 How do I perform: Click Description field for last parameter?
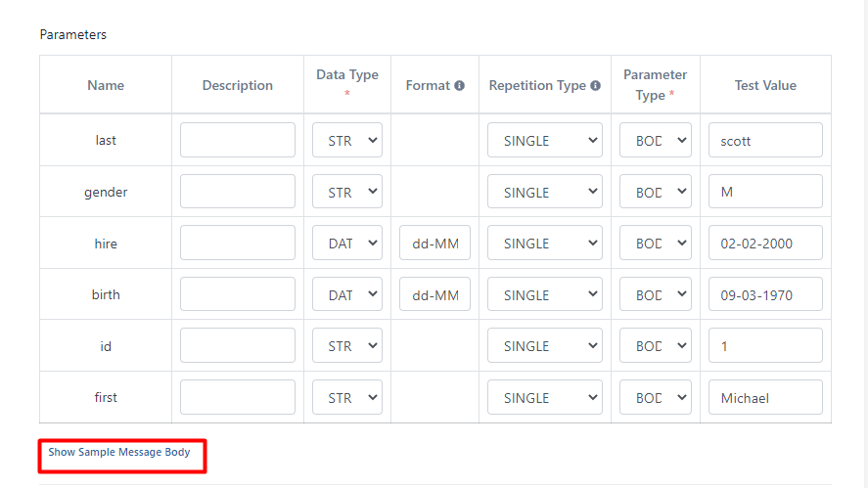pyautogui.click(x=238, y=140)
